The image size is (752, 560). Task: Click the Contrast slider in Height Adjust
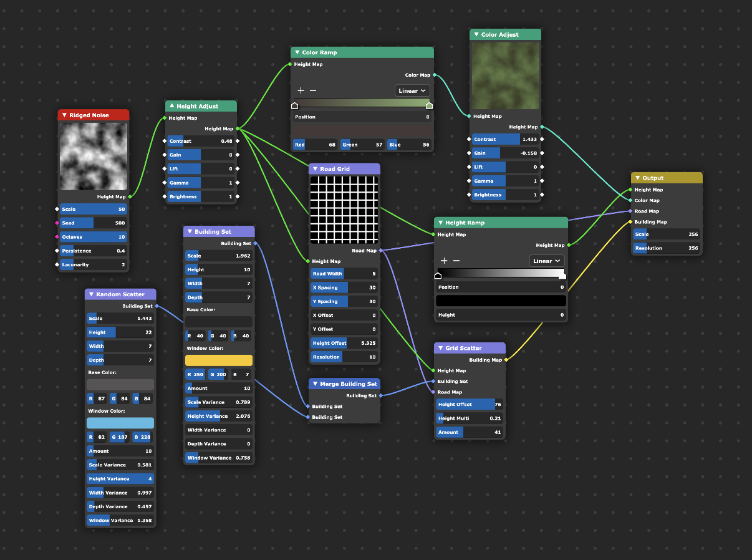coord(201,142)
